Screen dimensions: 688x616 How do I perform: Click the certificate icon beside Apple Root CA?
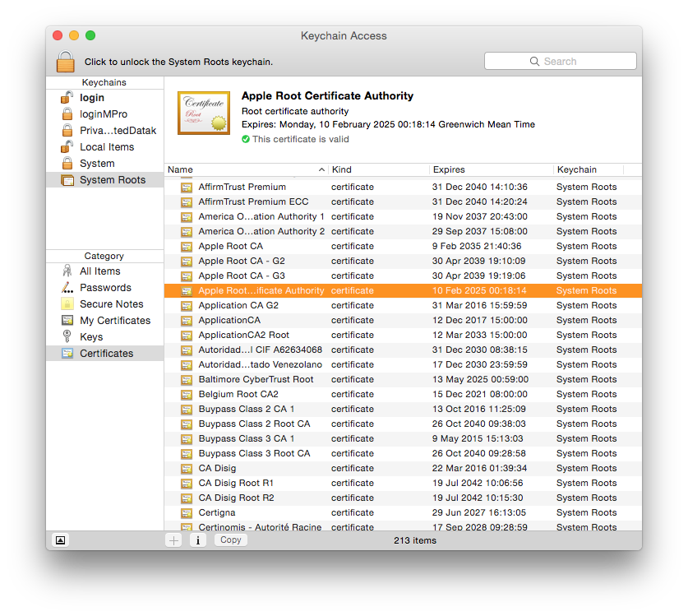coord(184,246)
